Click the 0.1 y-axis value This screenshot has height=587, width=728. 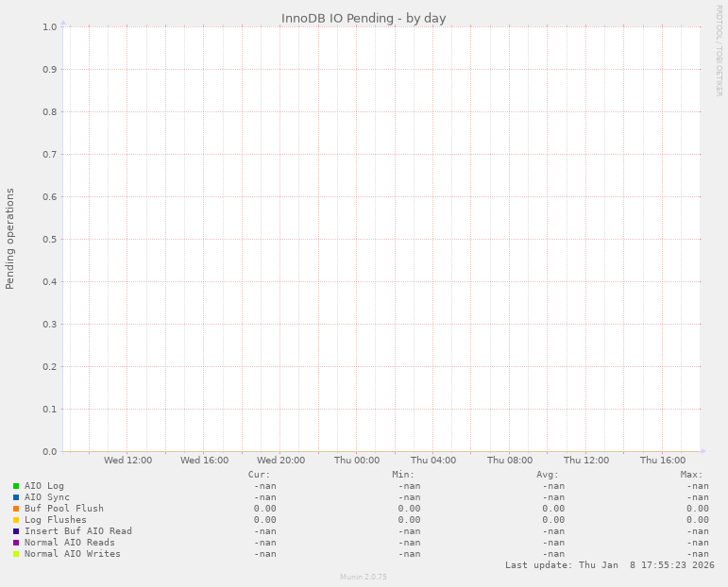point(50,410)
